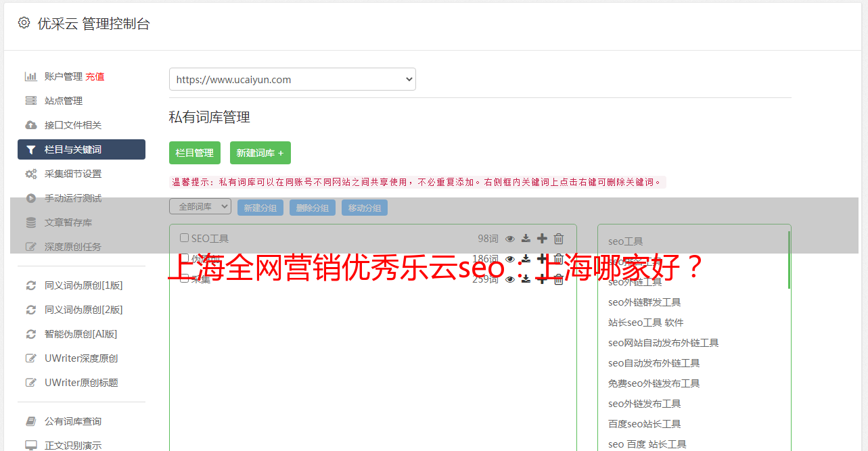Open 站点管理 via its server icon
Viewport: 868px width, 451px height.
[x=30, y=101]
